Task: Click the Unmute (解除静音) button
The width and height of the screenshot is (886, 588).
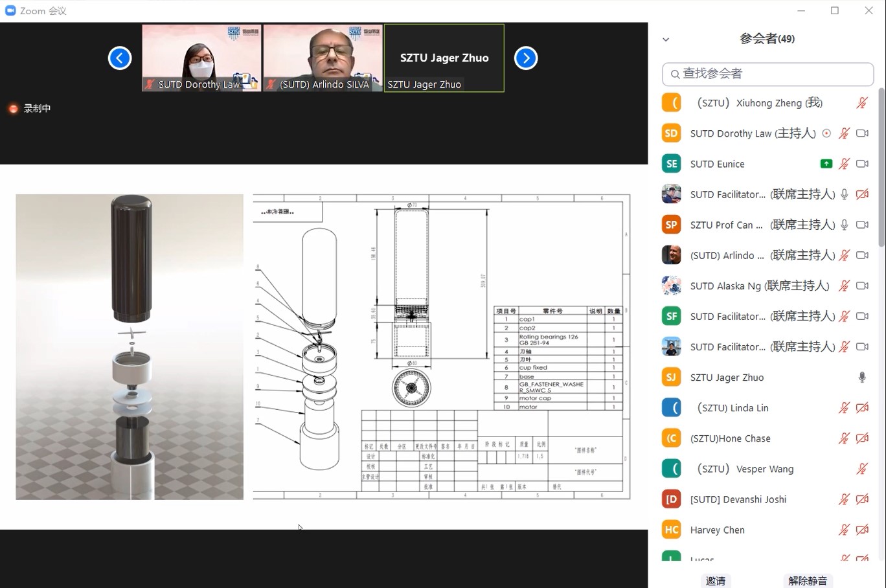Action: pyautogui.click(x=807, y=580)
